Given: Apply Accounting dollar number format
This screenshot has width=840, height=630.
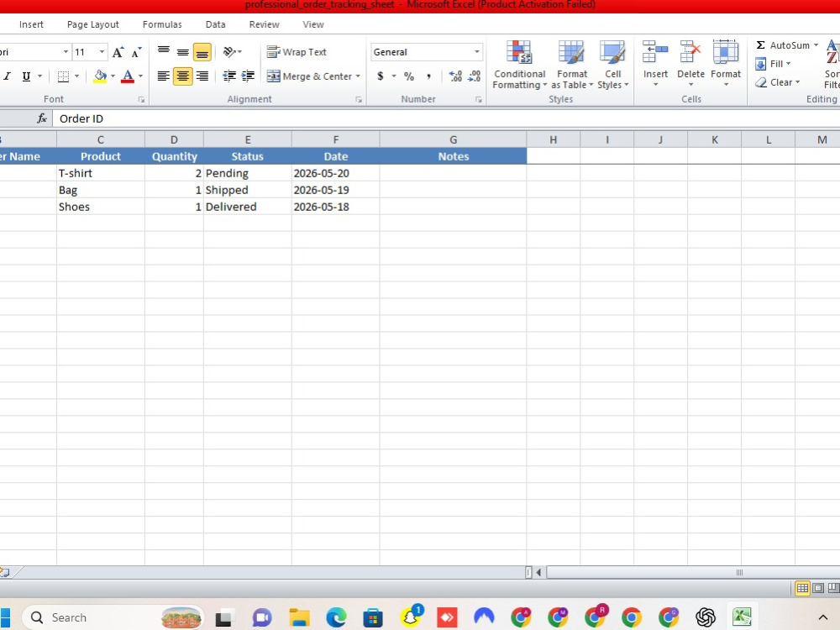Looking at the screenshot, I should pyautogui.click(x=381, y=76).
